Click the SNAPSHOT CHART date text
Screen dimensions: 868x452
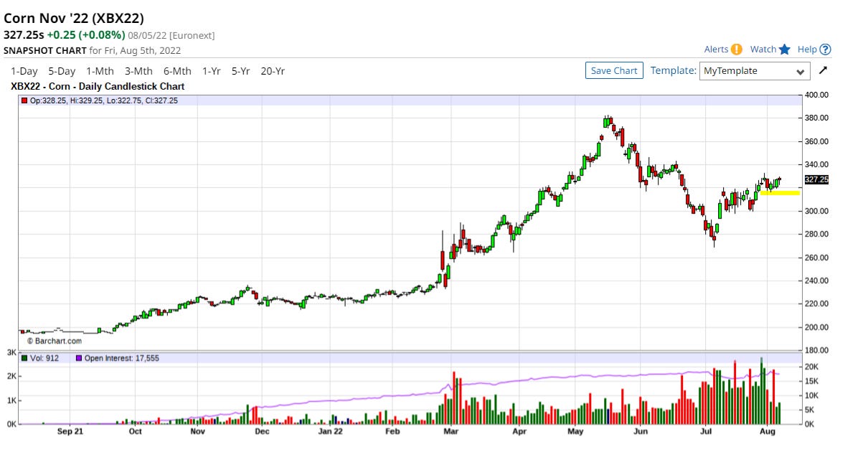pyautogui.click(x=92, y=50)
